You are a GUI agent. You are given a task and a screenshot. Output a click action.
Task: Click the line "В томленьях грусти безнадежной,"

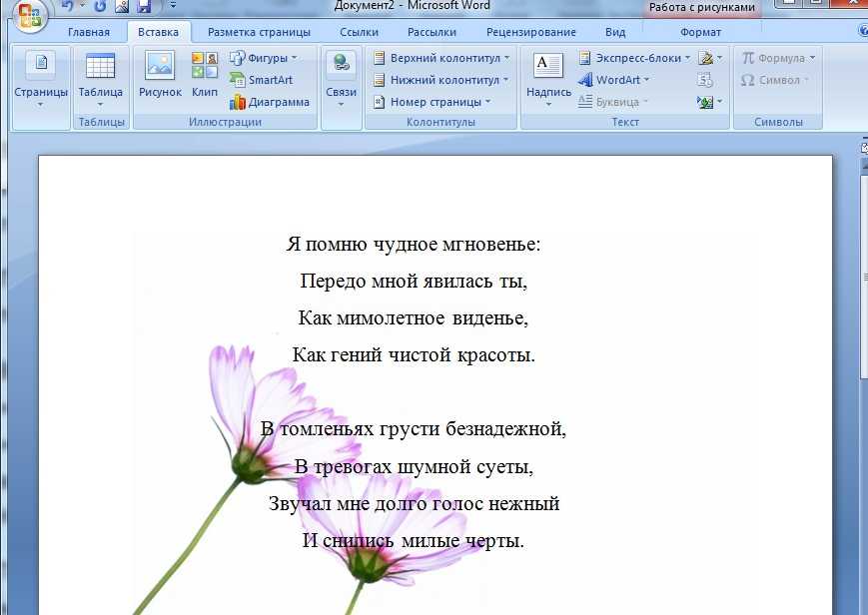(414, 428)
